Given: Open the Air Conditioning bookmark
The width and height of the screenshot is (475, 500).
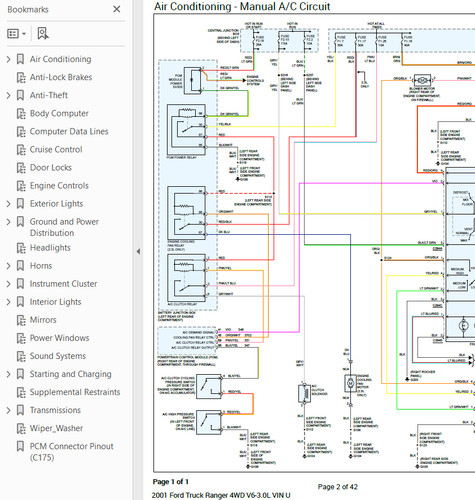Looking at the screenshot, I should pyautogui.click(x=60, y=59).
